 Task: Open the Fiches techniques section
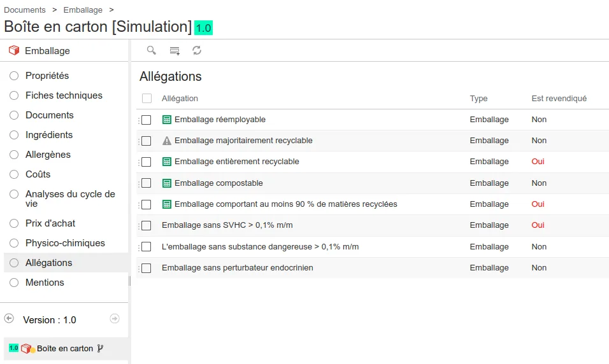pos(64,95)
